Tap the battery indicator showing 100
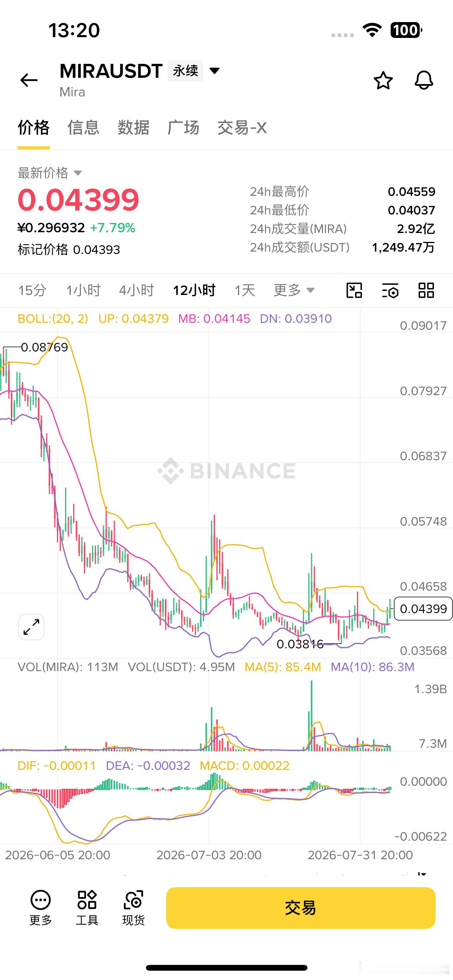Image resolution: width=453 pixels, height=980 pixels. point(406,30)
